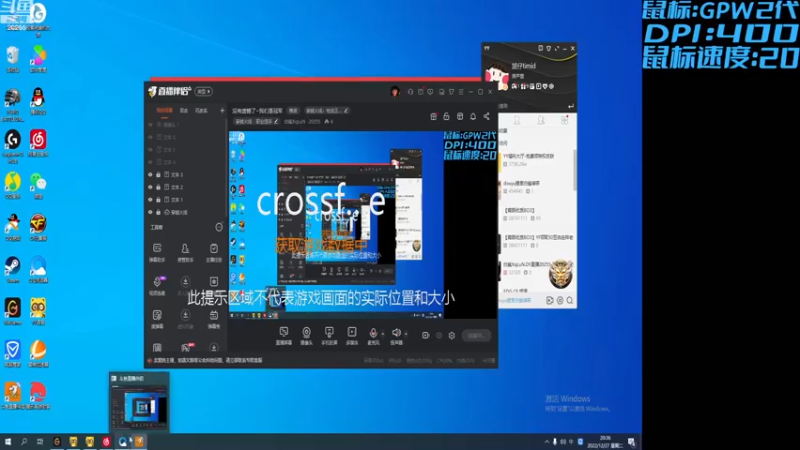Click the pencil icon beside the stream title tag
This screenshot has height=450, width=800.
(x=346, y=110)
